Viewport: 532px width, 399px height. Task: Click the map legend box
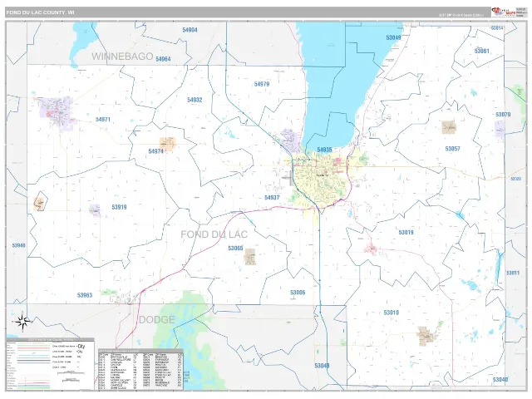pyautogui.click(x=50, y=364)
